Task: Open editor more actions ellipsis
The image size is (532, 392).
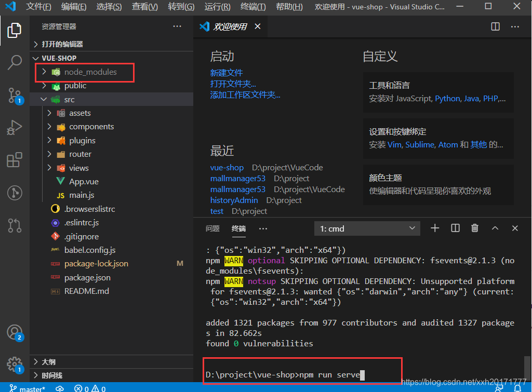Action: pyautogui.click(x=515, y=26)
